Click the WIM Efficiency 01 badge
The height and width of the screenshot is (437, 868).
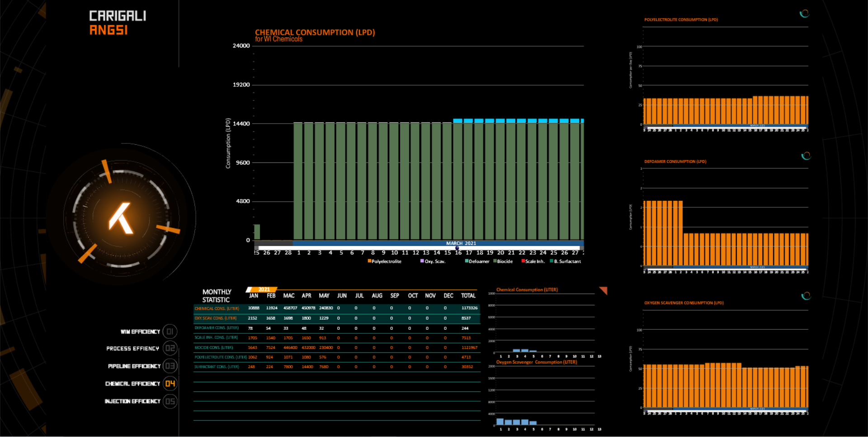(170, 332)
